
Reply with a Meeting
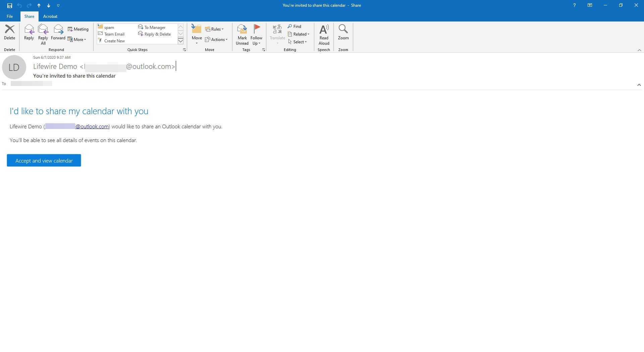(x=78, y=29)
